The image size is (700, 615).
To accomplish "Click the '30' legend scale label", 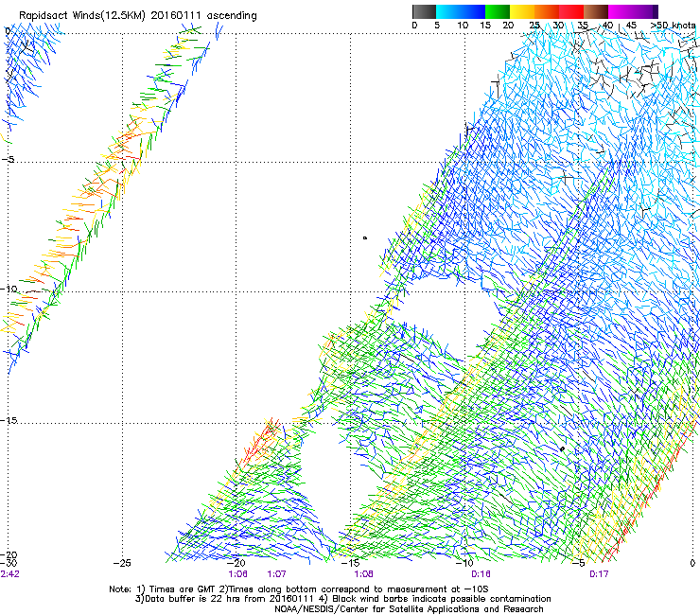I will (558, 26).
